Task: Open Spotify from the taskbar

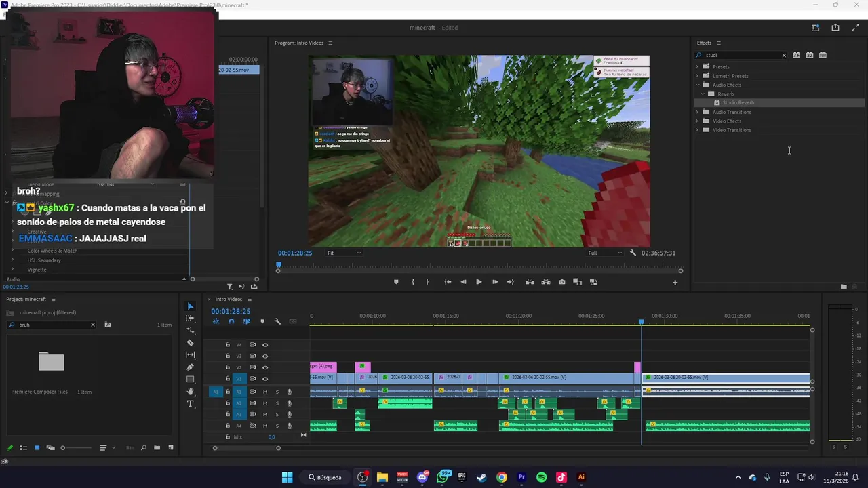Action: click(x=541, y=477)
